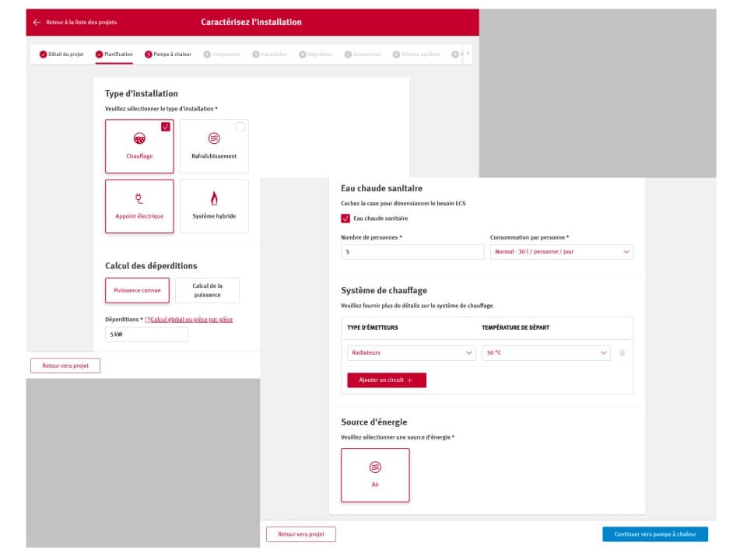Click the Nombre de personnes input field
The height and width of the screenshot is (560, 747).
tap(412, 252)
